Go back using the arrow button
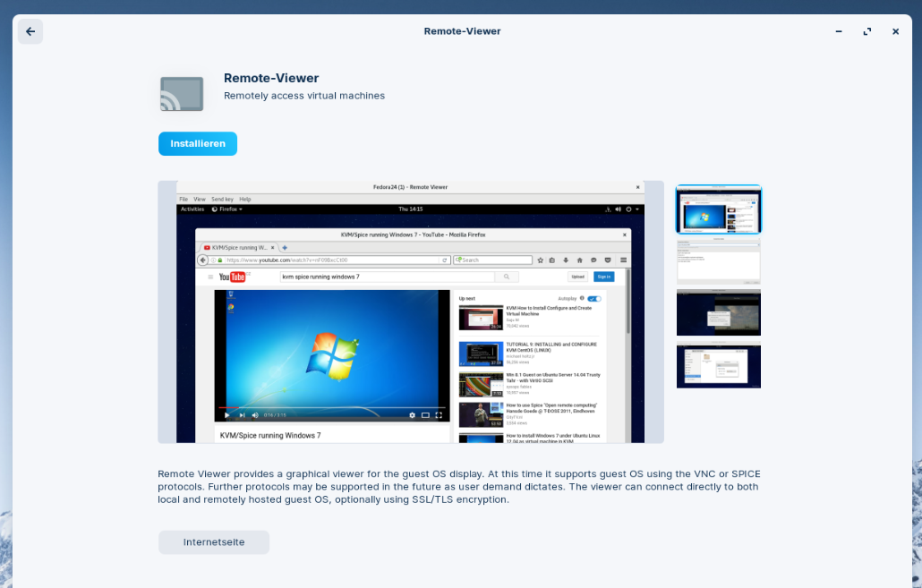922x588 pixels. (30, 31)
